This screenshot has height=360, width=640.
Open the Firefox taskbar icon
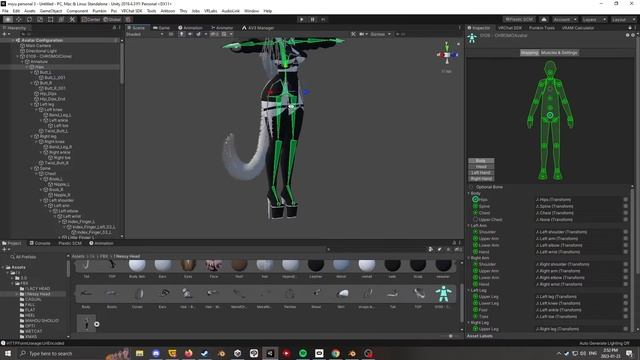189,353
